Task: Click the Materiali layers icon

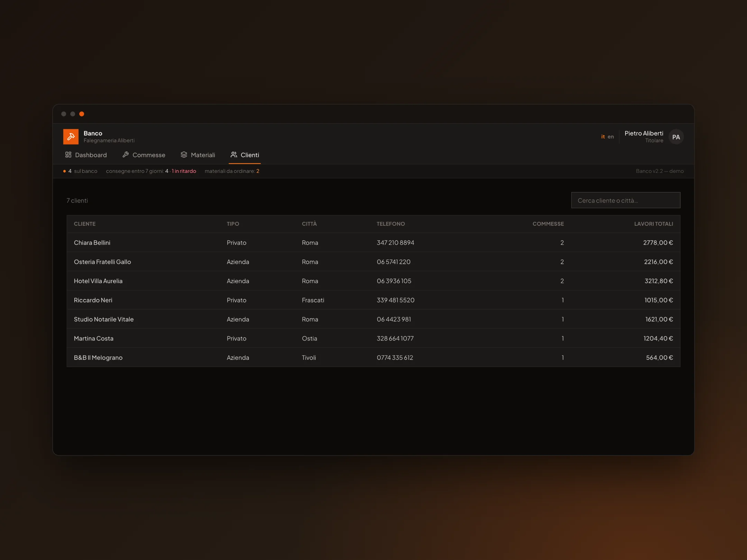Action: point(184,155)
